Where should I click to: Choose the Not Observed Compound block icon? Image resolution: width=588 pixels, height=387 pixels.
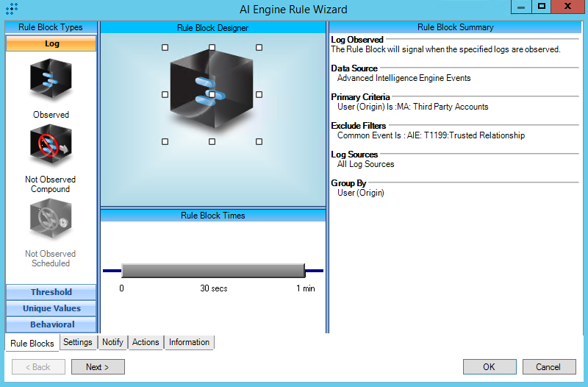pos(51,145)
